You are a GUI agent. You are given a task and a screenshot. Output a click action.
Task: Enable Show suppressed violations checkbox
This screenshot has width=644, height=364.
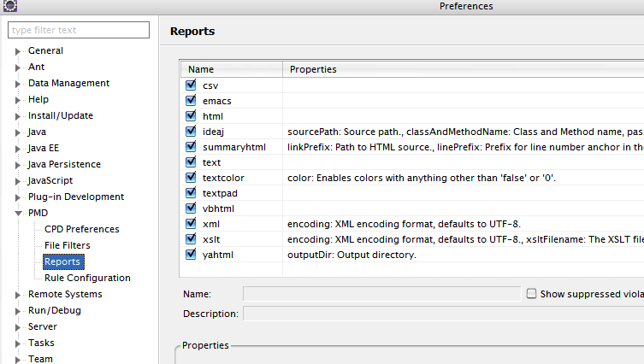(532, 294)
